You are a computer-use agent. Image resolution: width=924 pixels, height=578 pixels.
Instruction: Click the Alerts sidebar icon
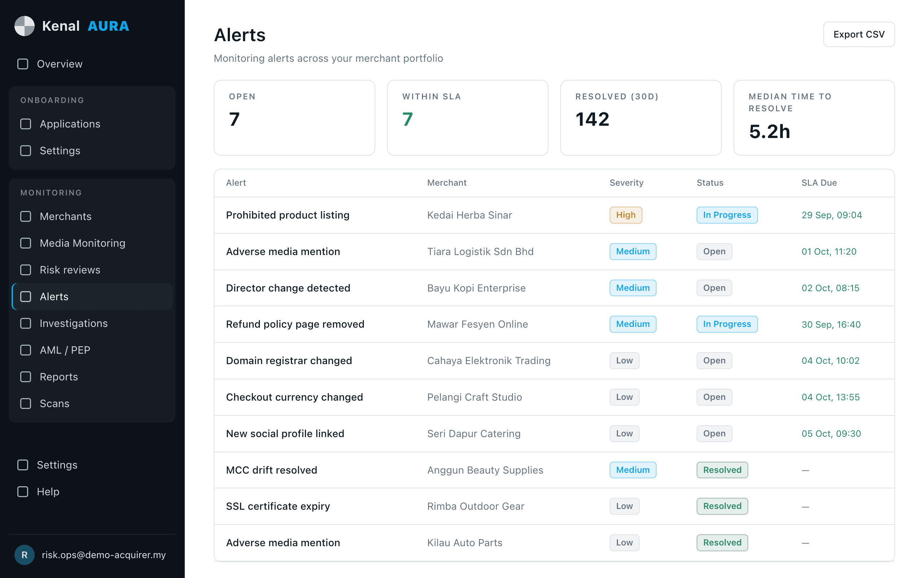[26, 297]
